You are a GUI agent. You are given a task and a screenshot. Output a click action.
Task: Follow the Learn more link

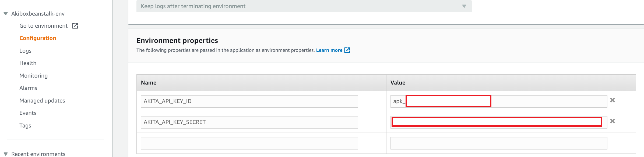pyautogui.click(x=329, y=50)
